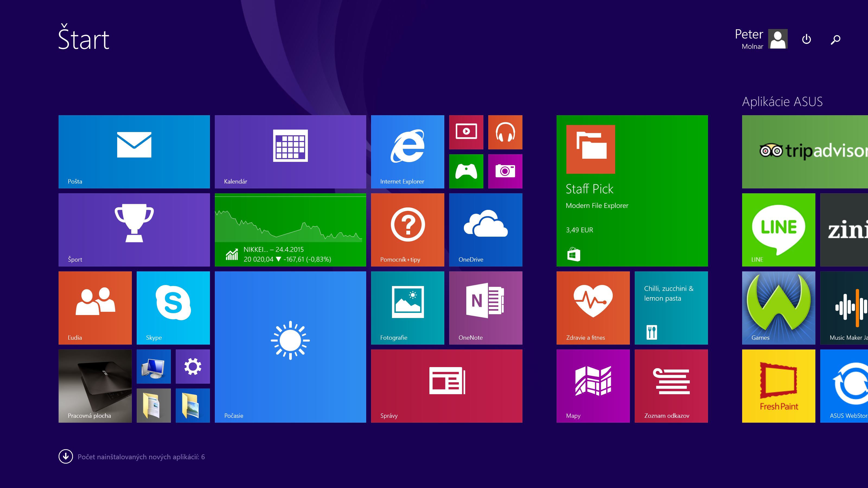The height and width of the screenshot is (488, 868).
Task: Open the Xbox Games controller tile
Action: tap(466, 171)
